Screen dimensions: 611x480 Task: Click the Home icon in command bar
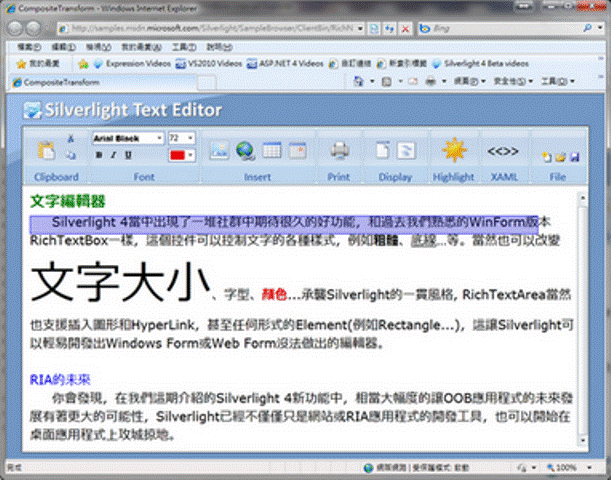(358, 81)
